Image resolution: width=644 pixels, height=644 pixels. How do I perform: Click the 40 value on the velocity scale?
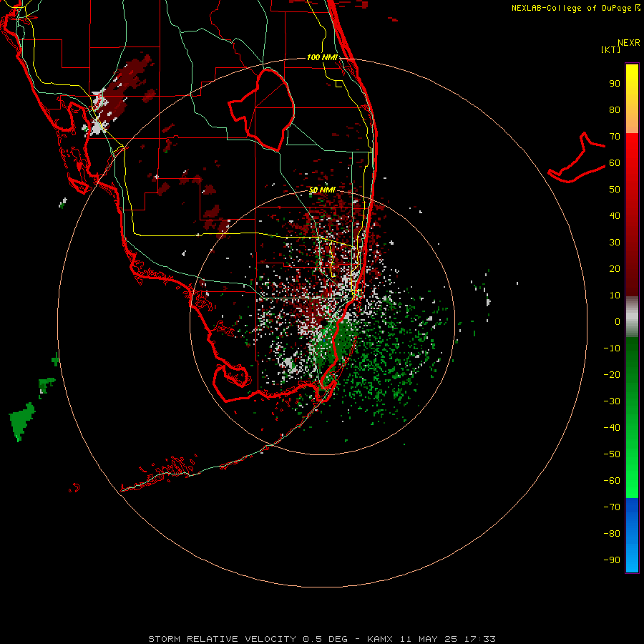coord(615,215)
